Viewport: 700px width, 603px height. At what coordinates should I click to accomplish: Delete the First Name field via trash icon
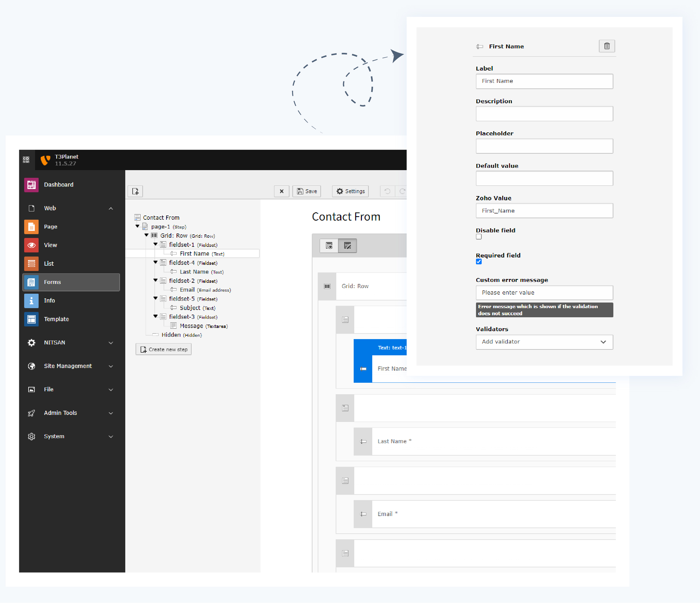tap(607, 46)
